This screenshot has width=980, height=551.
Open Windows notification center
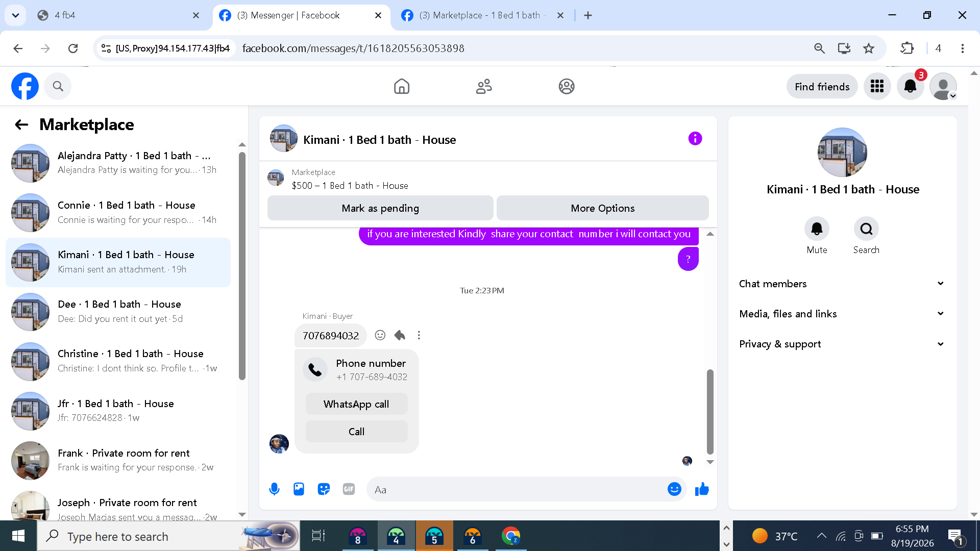(954, 536)
